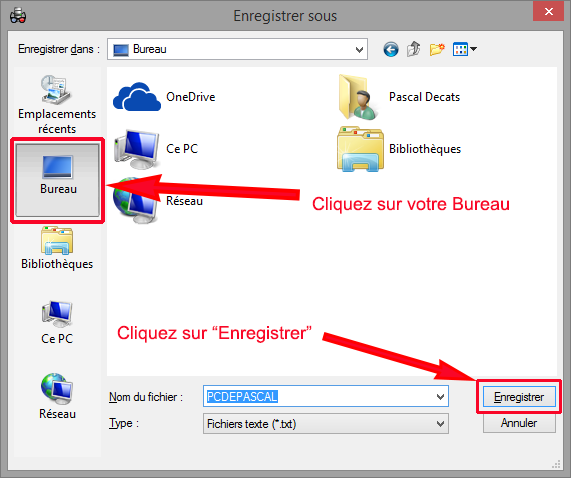Go back with the blue arrow icon
Screen dimensions: 571x478
pos(391,49)
